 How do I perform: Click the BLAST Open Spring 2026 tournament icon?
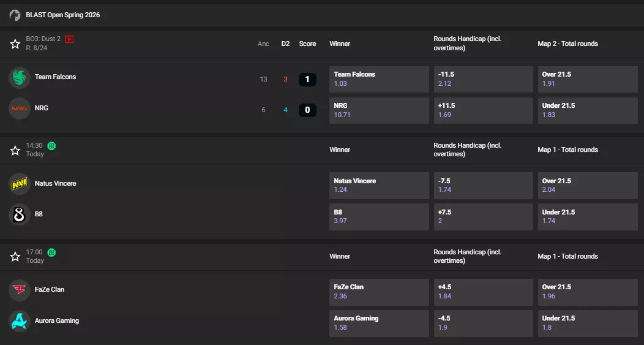point(15,15)
